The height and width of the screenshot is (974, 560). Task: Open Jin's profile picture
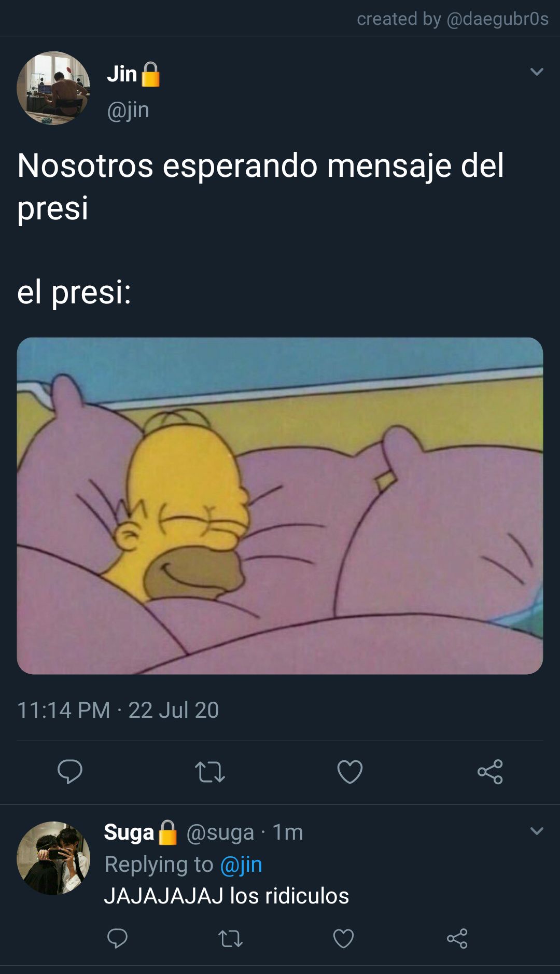[53, 88]
